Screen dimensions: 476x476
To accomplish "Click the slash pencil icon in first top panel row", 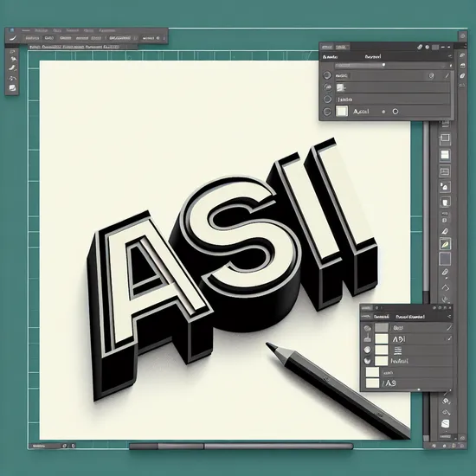I will pyautogui.click(x=447, y=76).
